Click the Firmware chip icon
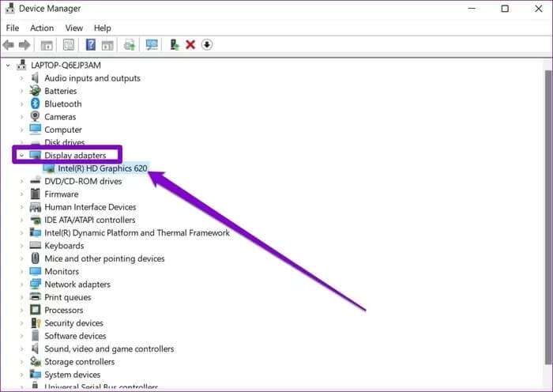Screen dimensions: 553x392 click(35, 194)
